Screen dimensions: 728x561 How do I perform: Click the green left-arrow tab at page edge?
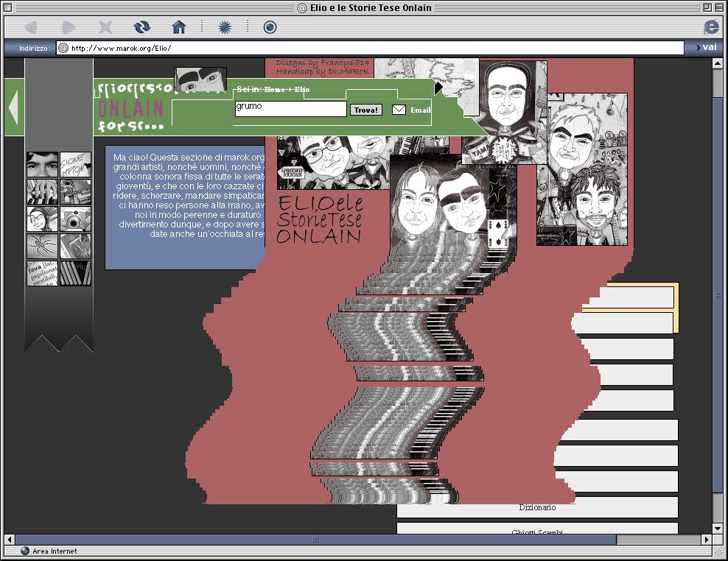coord(14,107)
